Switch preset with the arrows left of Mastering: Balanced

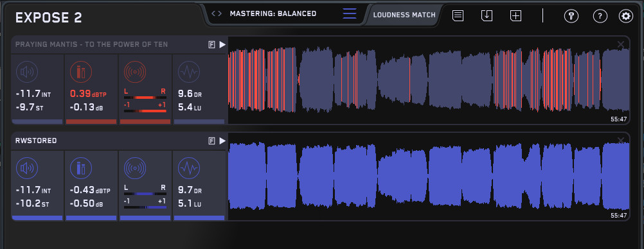(x=217, y=13)
